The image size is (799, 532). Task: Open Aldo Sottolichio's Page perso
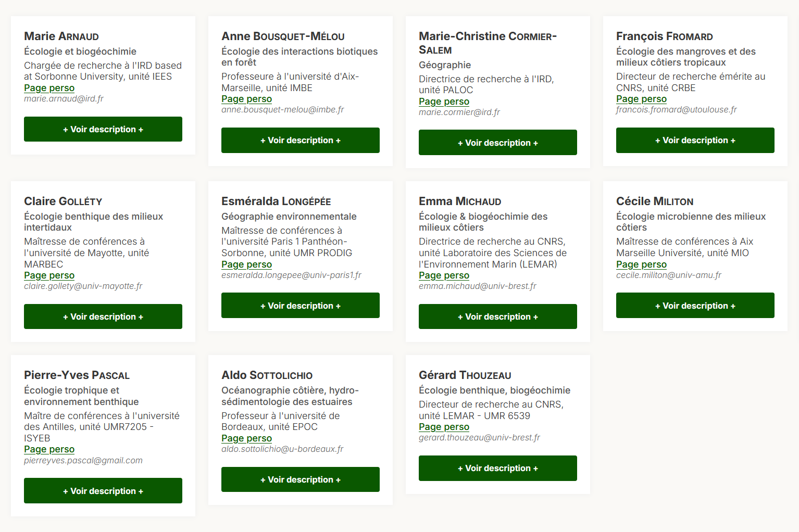pyautogui.click(x=246, y=438)
